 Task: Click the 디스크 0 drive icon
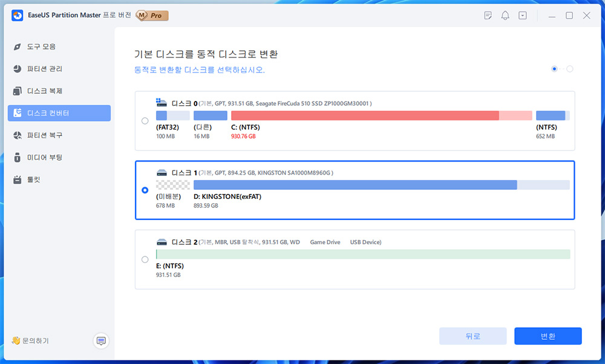point(162,103)
